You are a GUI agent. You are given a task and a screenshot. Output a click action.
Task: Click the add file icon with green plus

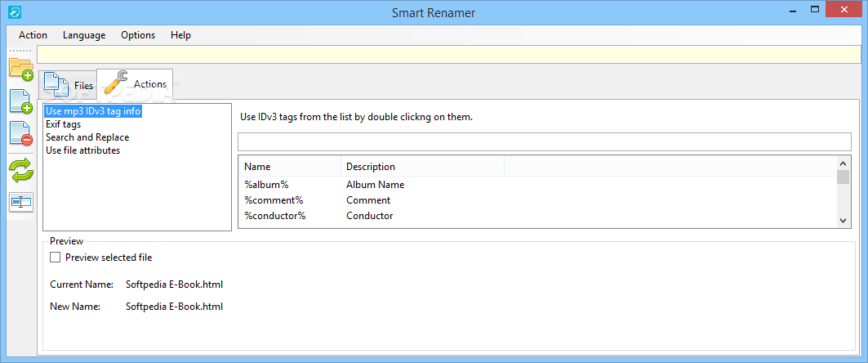21,102
